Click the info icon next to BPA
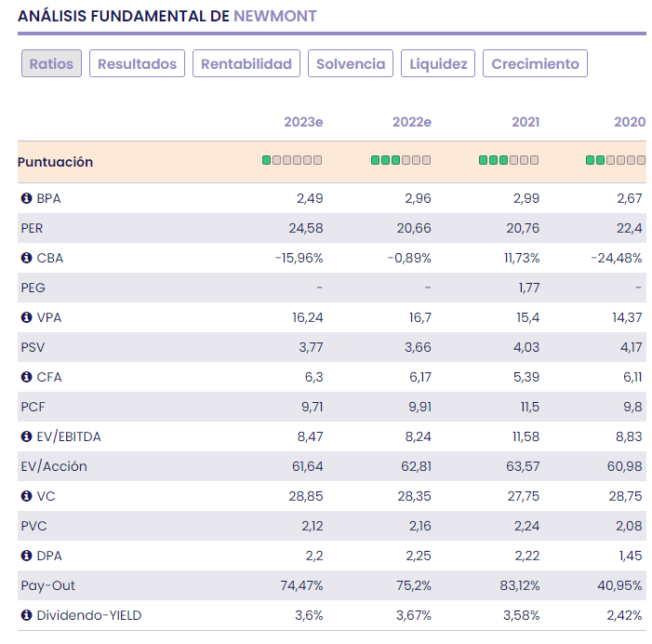Screen dimensions: 652x644 [26, 198]
